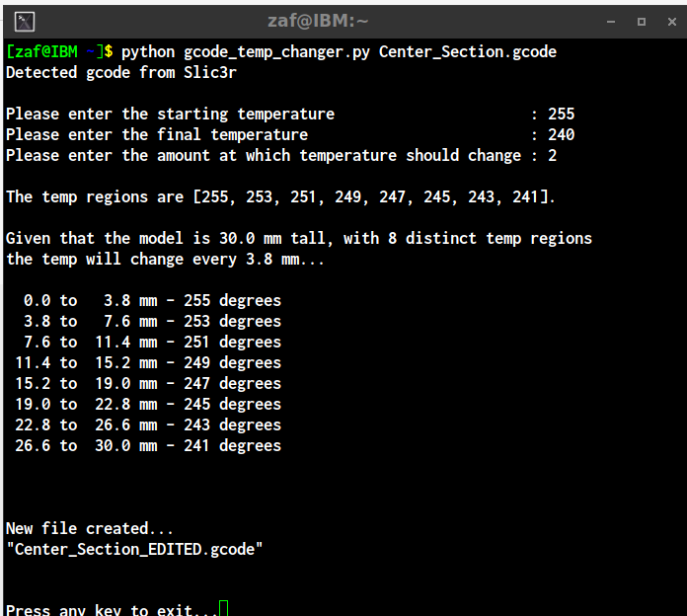Click the temp regions list line
The width and height of the screenshot is (687, 616).
280,196
